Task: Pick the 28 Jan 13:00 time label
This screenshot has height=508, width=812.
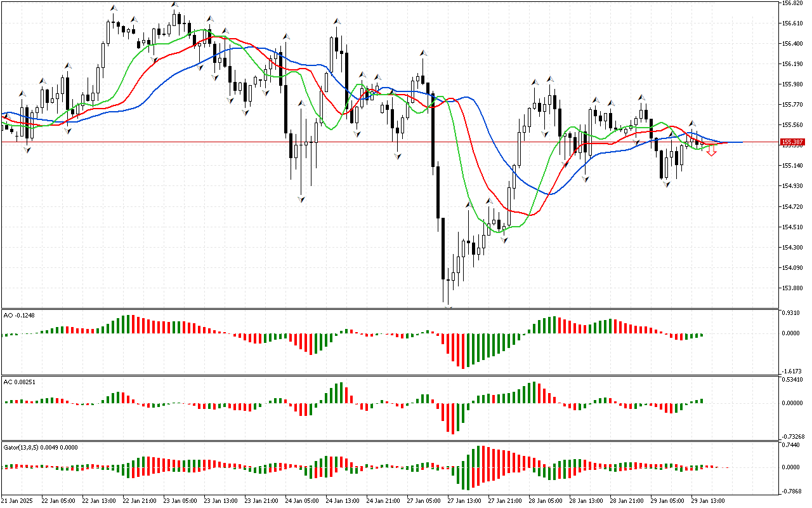Action: click(x=586, y=500)
